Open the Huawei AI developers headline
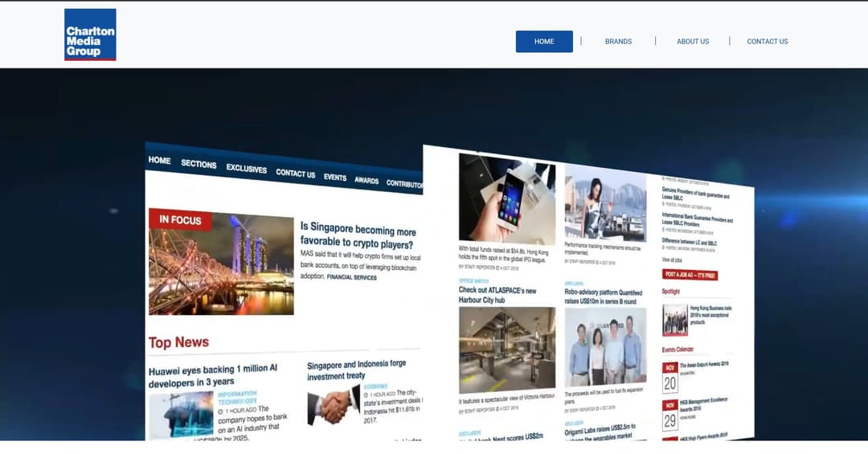This screenshot has width=868, height=454. (213, 374)
